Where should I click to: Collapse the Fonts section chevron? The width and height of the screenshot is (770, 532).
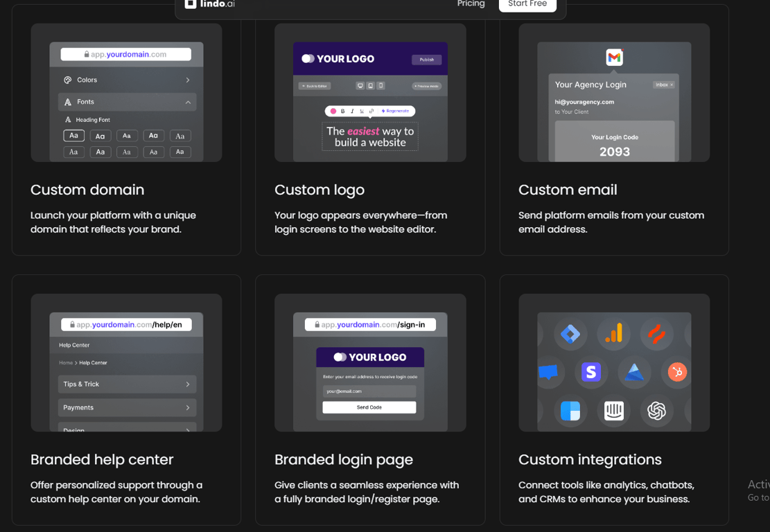(188, 102)
